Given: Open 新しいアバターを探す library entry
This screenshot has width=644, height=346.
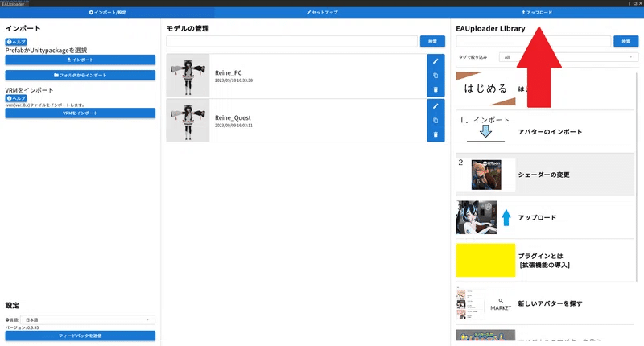Looking at the screenshot, I should (x=545, y=303).
